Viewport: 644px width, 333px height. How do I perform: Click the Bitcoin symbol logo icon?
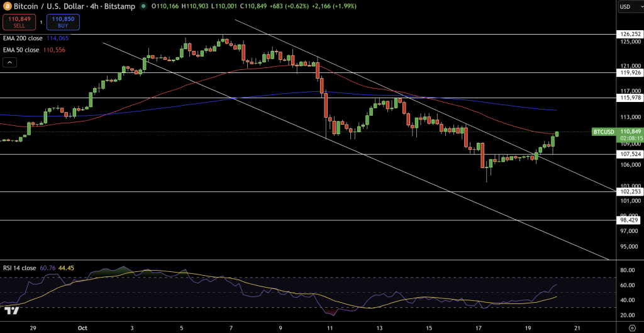[x=6, y=6]
